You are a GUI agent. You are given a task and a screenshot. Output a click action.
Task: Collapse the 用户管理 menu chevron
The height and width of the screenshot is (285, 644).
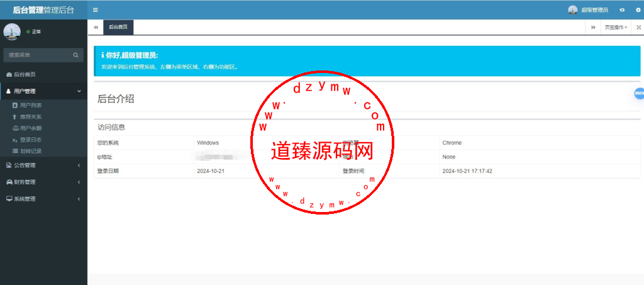pyautogui.click(x=79, y=91)
